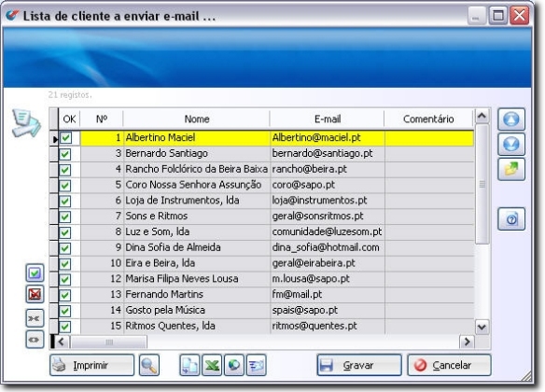
Task: Click the yellow folder export icon
Action: click(511, 169)
